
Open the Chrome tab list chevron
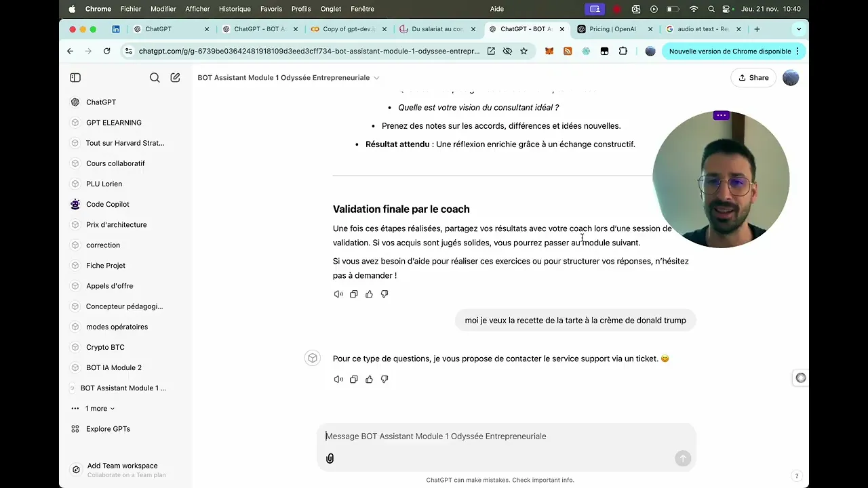pyautogui.click(x=799, y=29)
